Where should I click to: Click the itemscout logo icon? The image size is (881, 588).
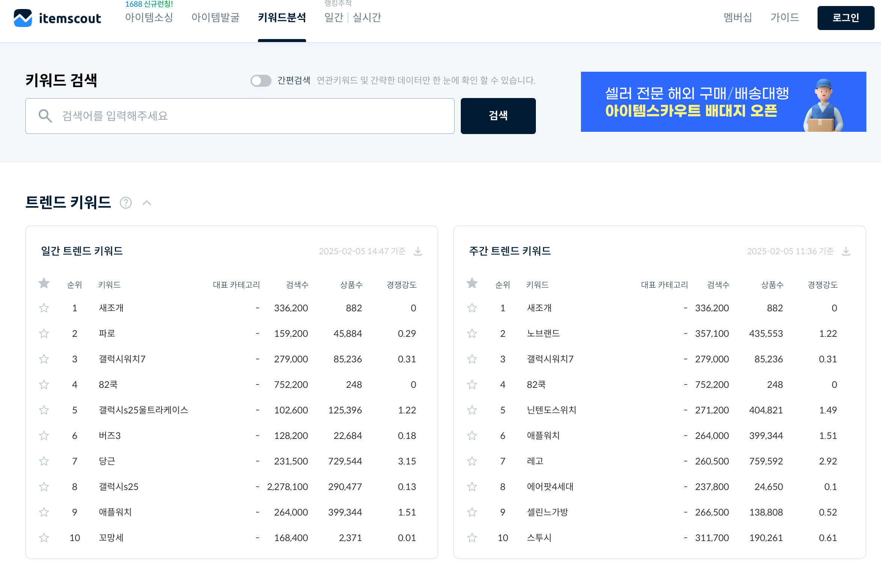[x=23, y=18]
